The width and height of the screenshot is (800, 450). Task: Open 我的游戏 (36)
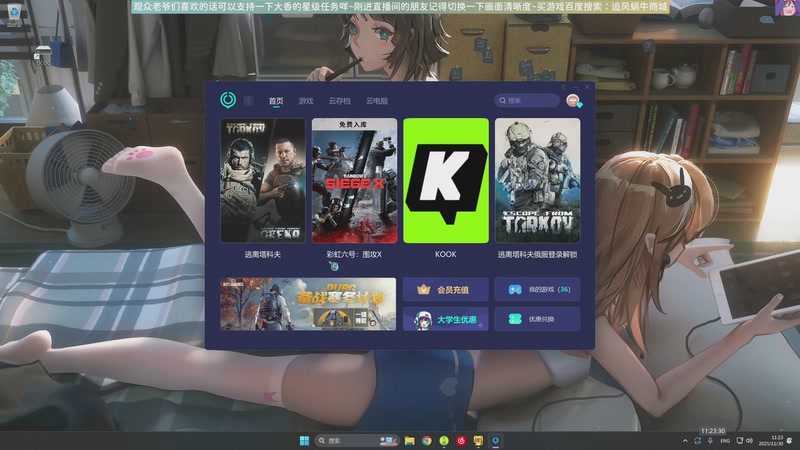click(x=537, y=289)
